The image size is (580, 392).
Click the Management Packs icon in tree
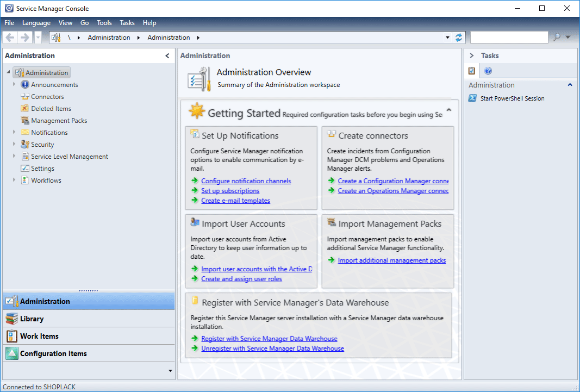tap(25, 121)
